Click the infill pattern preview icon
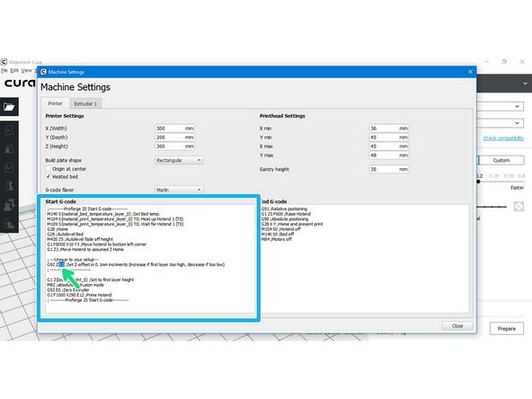This screenshot has height=399, width=532. click(519, 206)
